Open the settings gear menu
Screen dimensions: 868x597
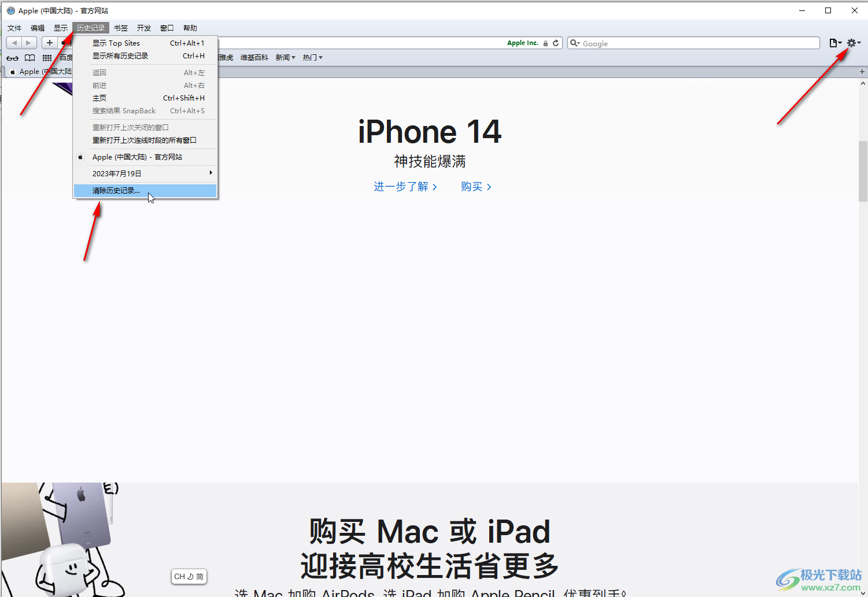(x=854, y=43)
